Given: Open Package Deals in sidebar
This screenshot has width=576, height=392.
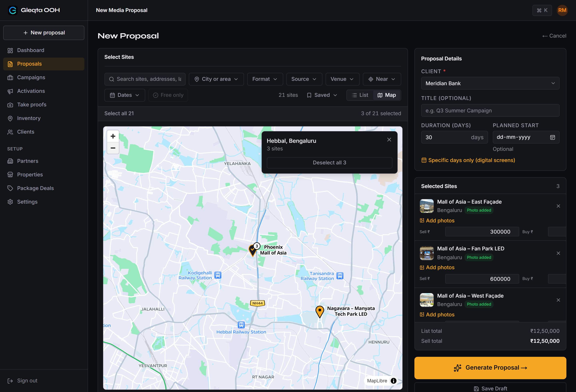Looking at the screenshot, I should (x=44, y=188).
